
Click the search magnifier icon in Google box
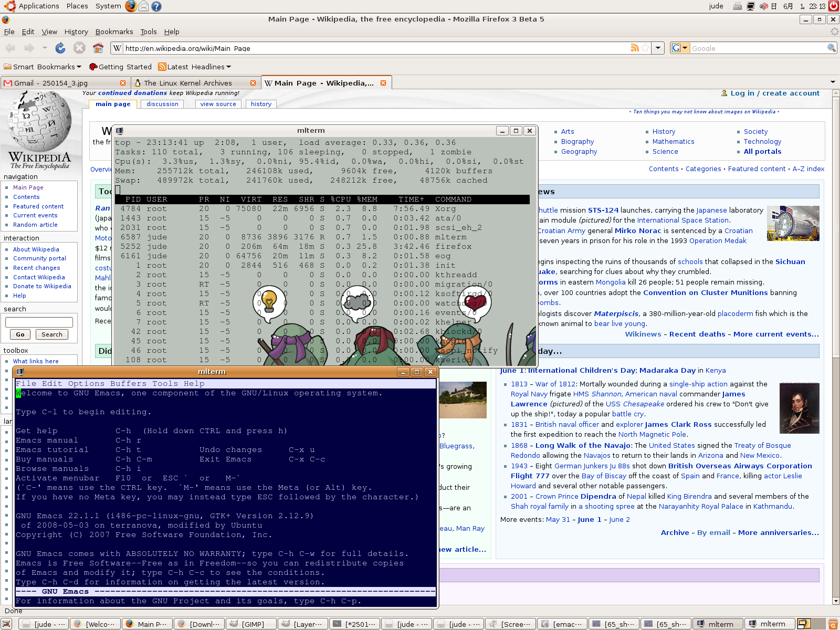(832, 48)
